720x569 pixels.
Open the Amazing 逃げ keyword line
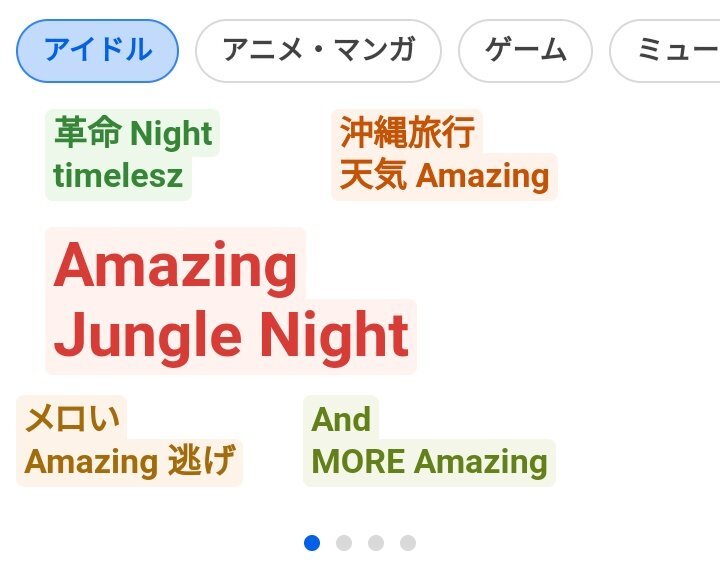pyautogui.click(x=130, y=462)
